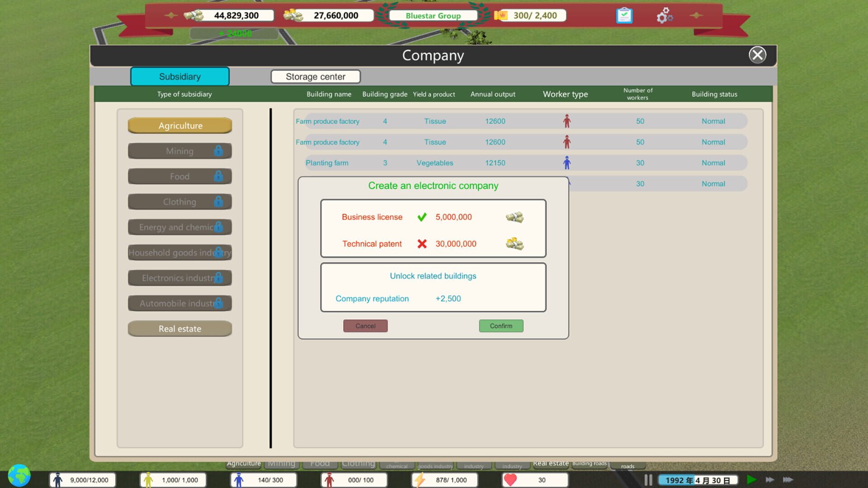Image resolution: width=868 pixels, height=488 pixels.
Task: Click the date display showing 1992年4月30日
Action: (698, 480)
